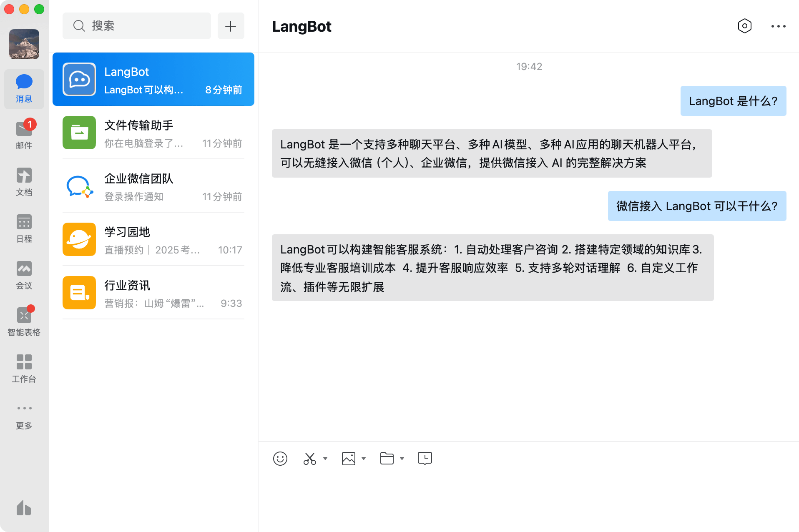This screenshot has width=799, height=532.
Task: Open the chat history icon
Action: [425, 458]
